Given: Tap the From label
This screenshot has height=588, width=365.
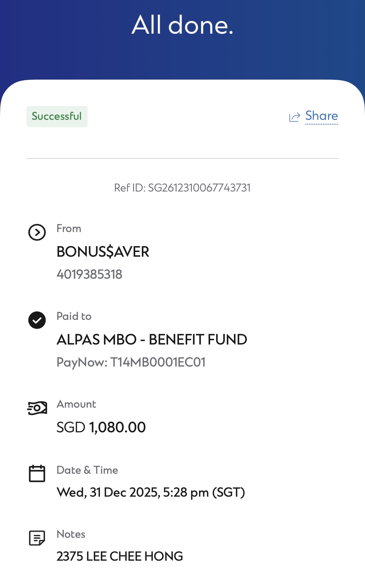Looking at the screenshot, I should [x=69, y=229].
